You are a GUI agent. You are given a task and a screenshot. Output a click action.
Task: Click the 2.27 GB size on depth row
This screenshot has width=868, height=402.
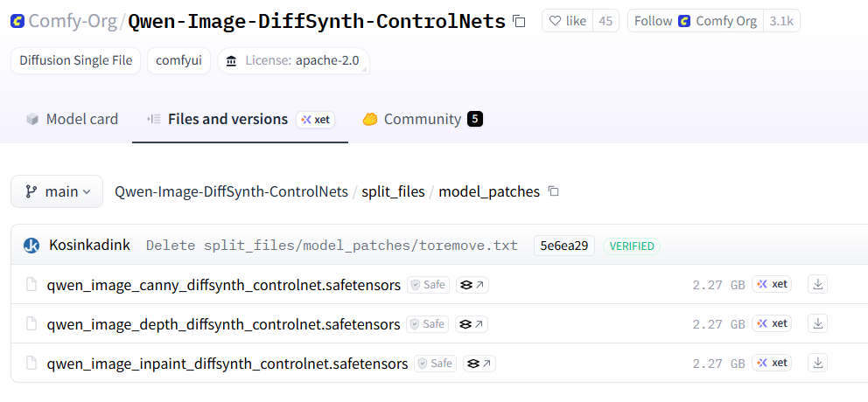[718, 324]
